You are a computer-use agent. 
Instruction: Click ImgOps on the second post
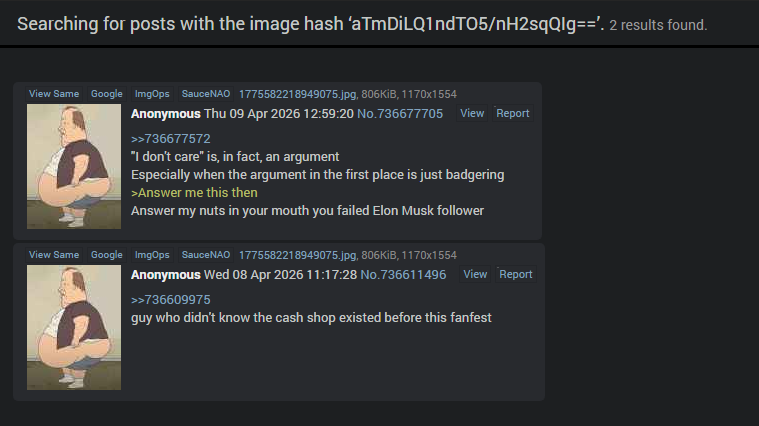(152, 255)
